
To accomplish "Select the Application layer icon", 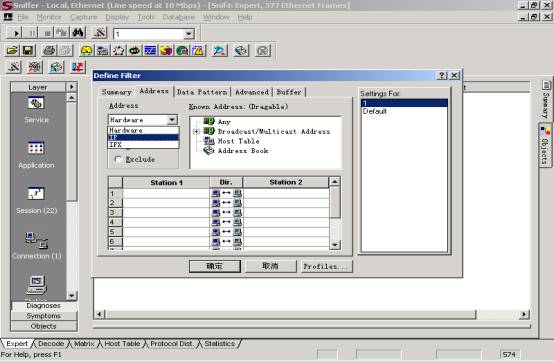I will (36, 148).
